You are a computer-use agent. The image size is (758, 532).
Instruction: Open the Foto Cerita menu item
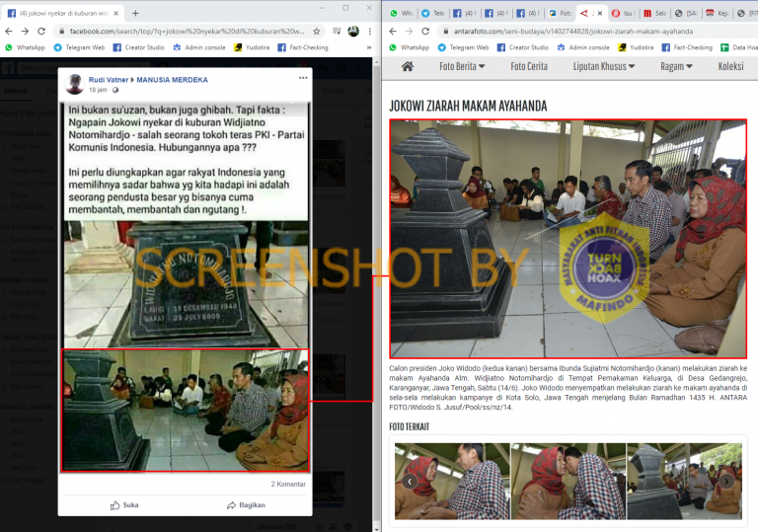[x=529, y=66]
